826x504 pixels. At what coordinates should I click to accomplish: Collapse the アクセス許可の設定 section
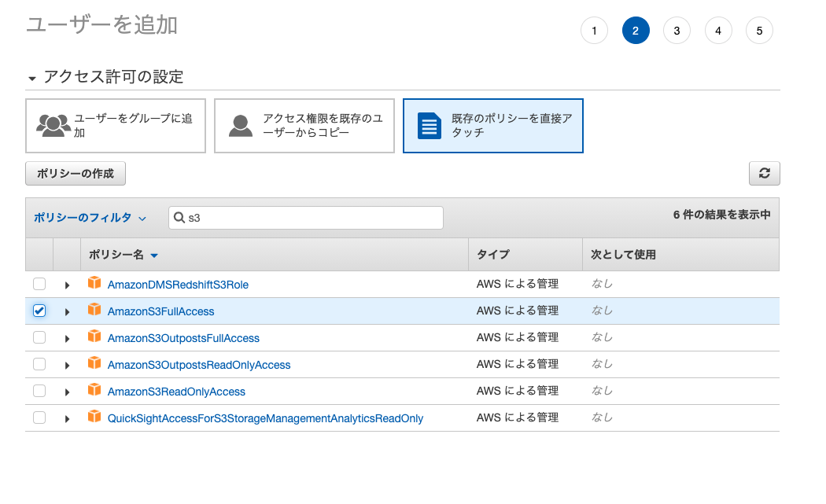(x=31, y=77)
